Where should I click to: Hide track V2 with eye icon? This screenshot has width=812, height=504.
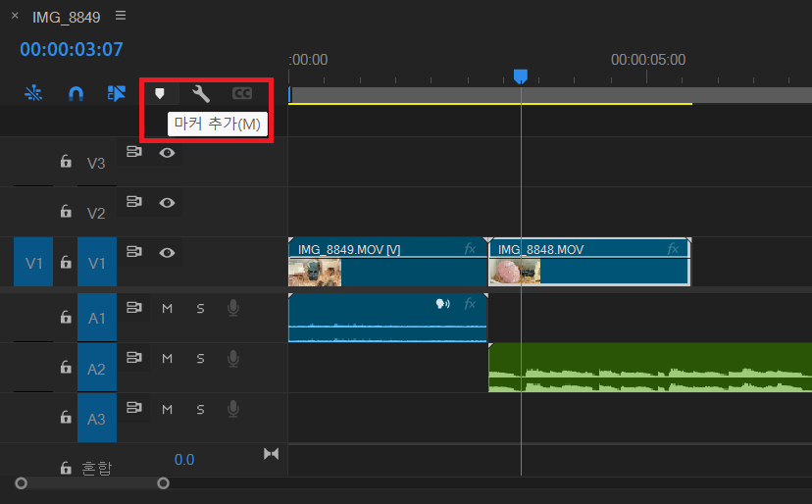coord(167,203)
